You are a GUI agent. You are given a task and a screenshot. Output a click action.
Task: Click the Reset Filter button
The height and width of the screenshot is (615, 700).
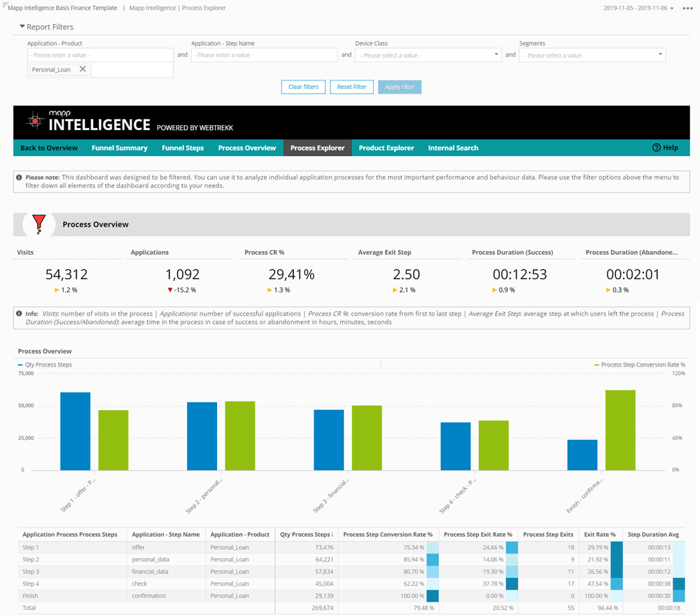(351, 87)
